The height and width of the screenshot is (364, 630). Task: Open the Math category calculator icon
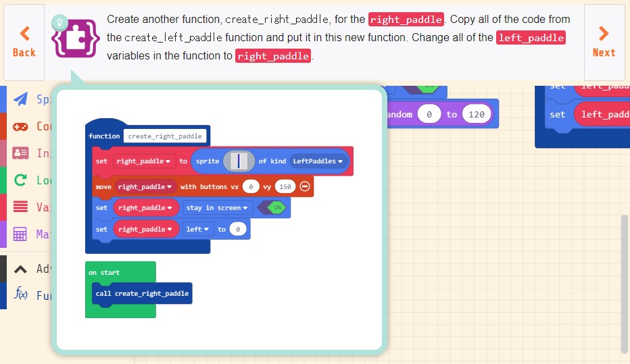[20, 234]
